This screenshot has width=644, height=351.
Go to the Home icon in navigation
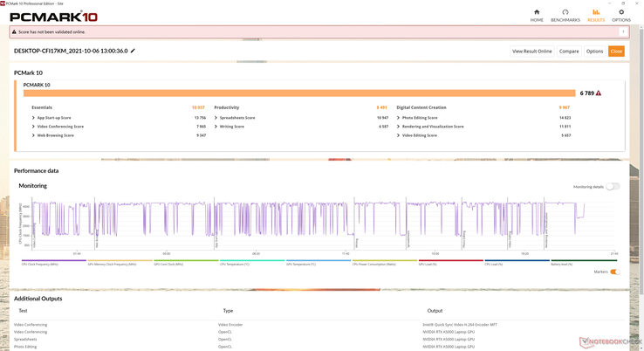(x=536, y=13)
